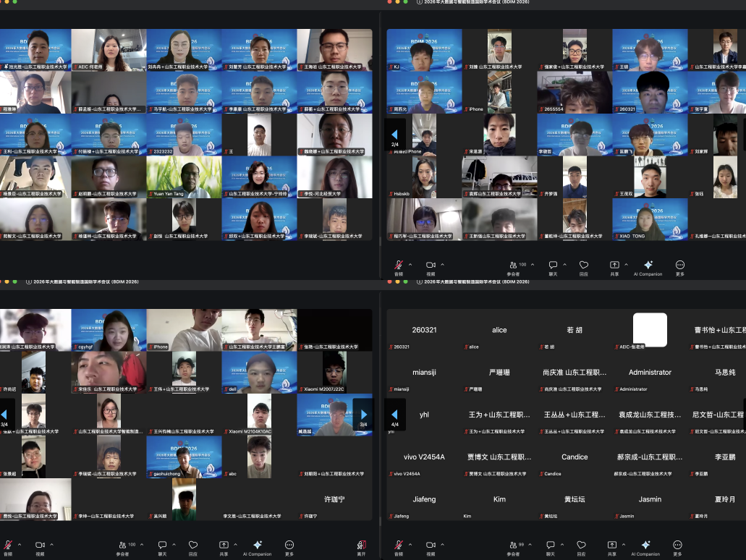The width and height of the screenshot is (746, 560).
Task: Expand video options caret in the 2/4 window
Action: (x=442, y=265)
